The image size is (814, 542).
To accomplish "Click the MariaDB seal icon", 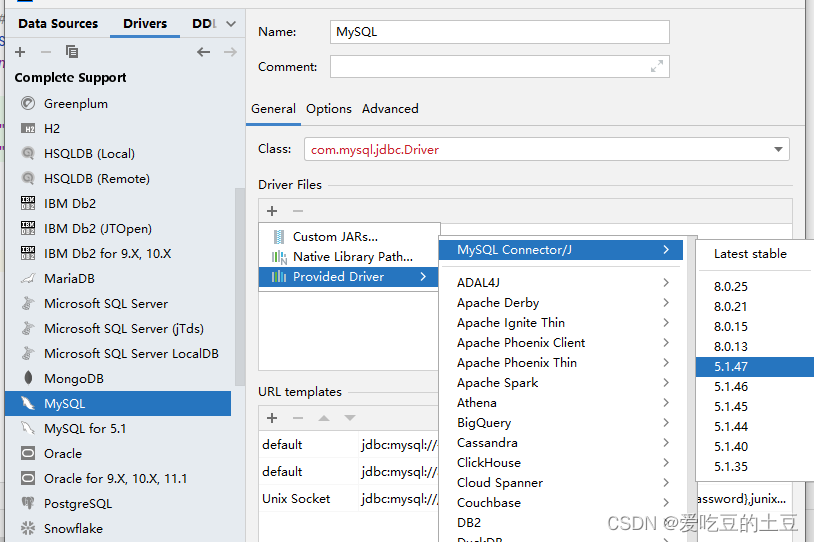I will pos(28,278).
